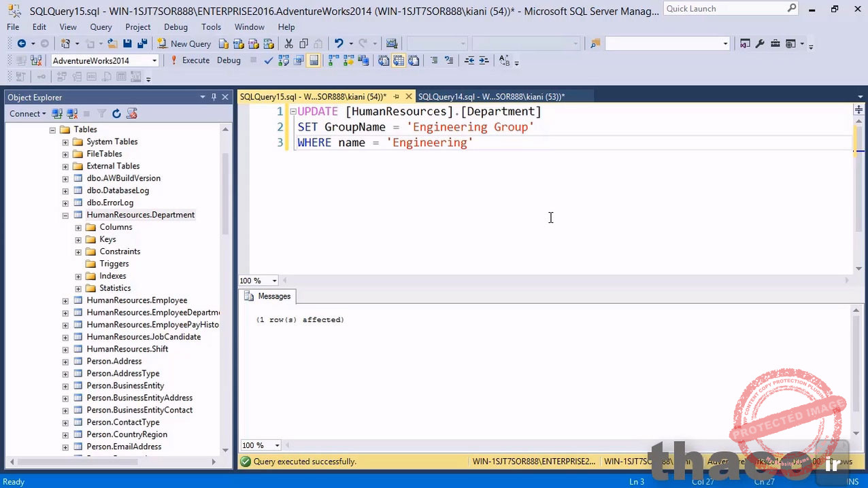
Task: Click the Undo arrow icon
Action: point(339,43)
